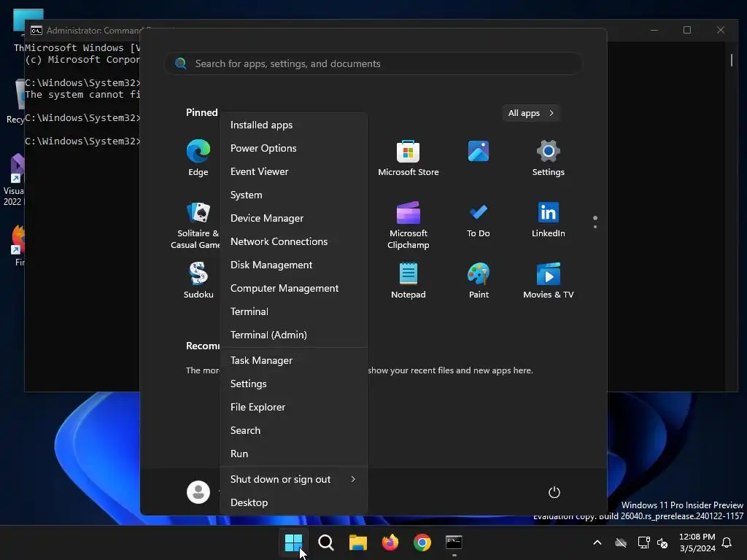Click the user account avatar
Image resolution: width=747 pixels, height=560 pixels.
(x=198, y=492)
